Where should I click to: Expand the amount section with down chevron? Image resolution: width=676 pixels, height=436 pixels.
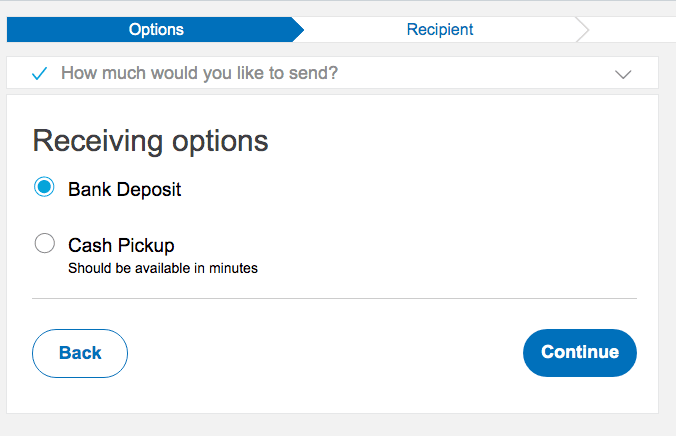click(x=623, y=74)
